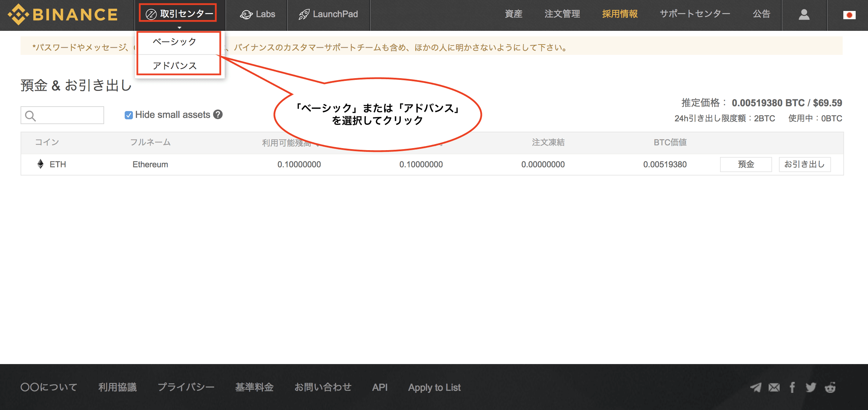This screenshot has width=868, height=410.
Task: Click the coin search input field
Action: (62, 115)
